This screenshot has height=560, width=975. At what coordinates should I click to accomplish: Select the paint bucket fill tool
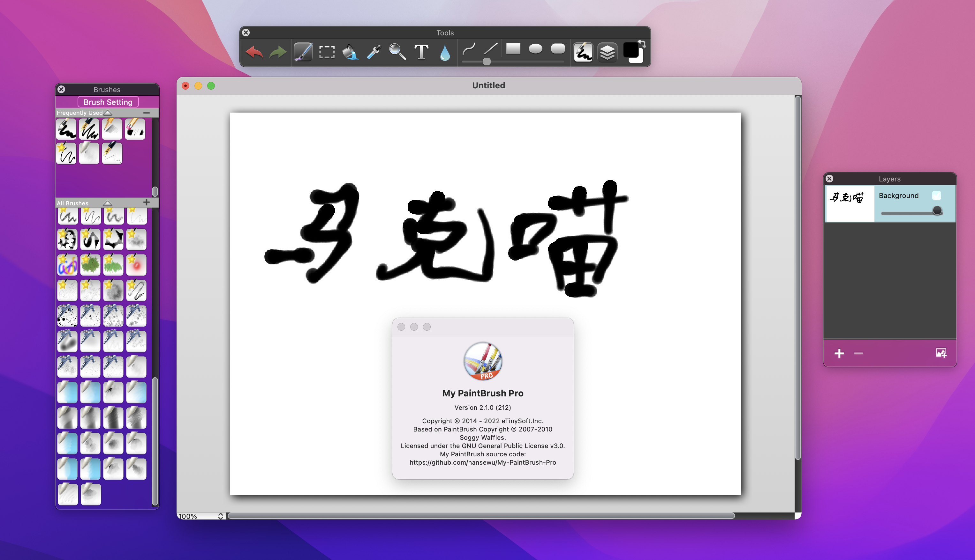(x=350, y=52)
